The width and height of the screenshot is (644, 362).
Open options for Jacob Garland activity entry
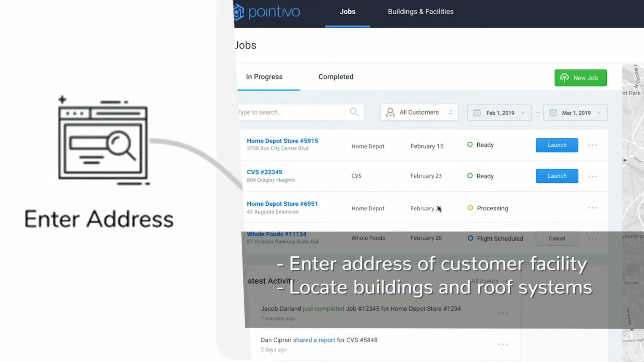click(503, 313)
